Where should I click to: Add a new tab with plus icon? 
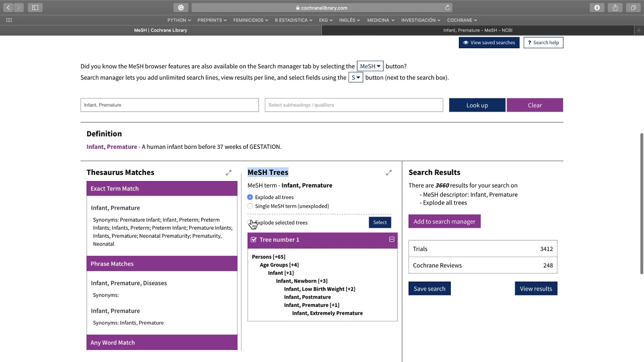coord(638,30)
